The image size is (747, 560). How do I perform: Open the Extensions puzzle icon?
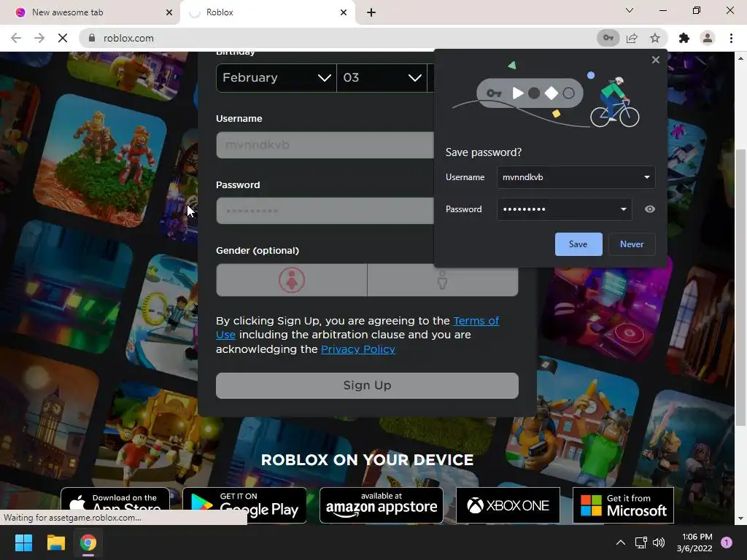pos(684,38)
